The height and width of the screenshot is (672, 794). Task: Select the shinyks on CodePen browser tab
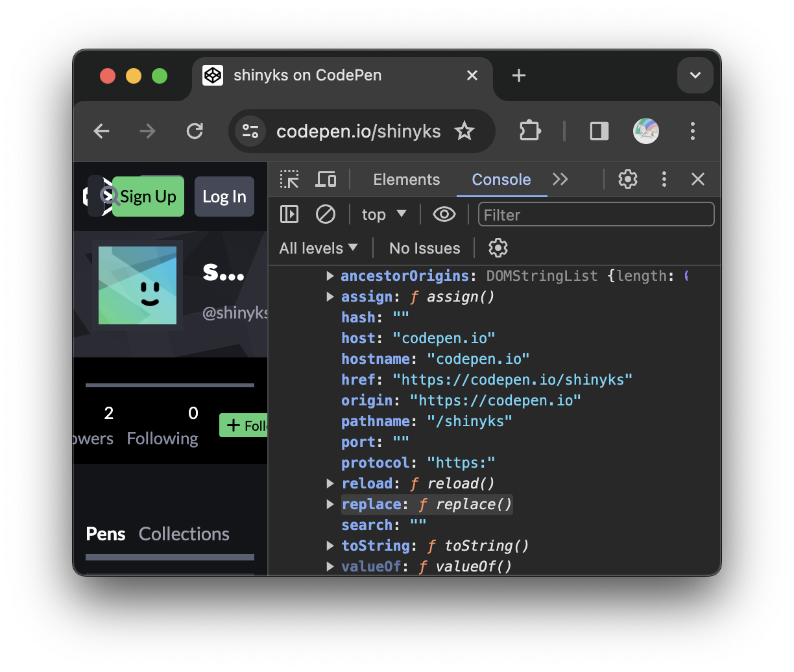coord(343,77)
